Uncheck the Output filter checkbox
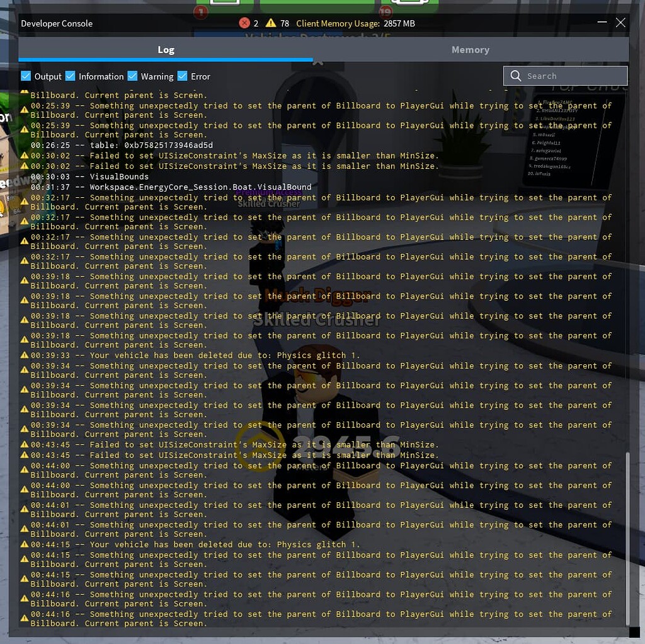This screenshot has height=644, width=645. click(x=26, y=76)
